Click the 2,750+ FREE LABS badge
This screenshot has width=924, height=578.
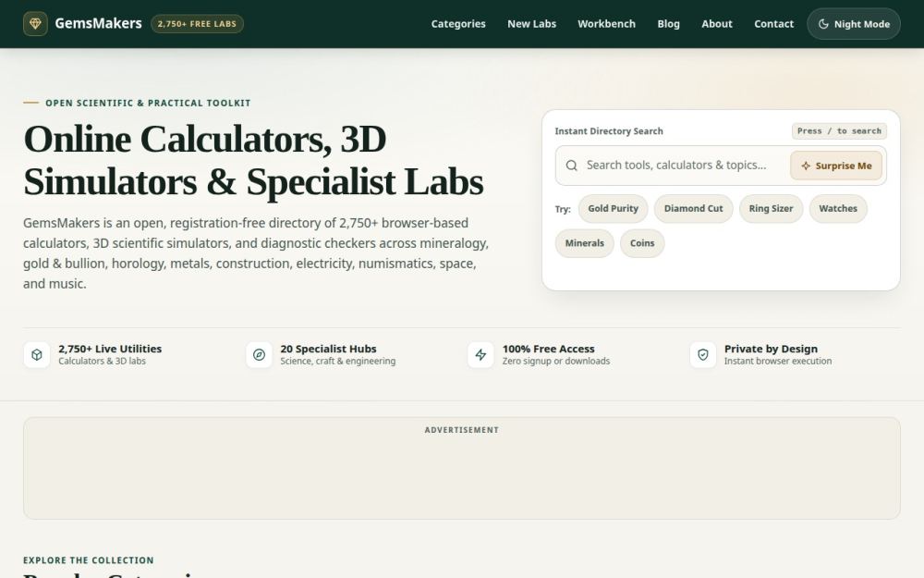tap(197, 24)
